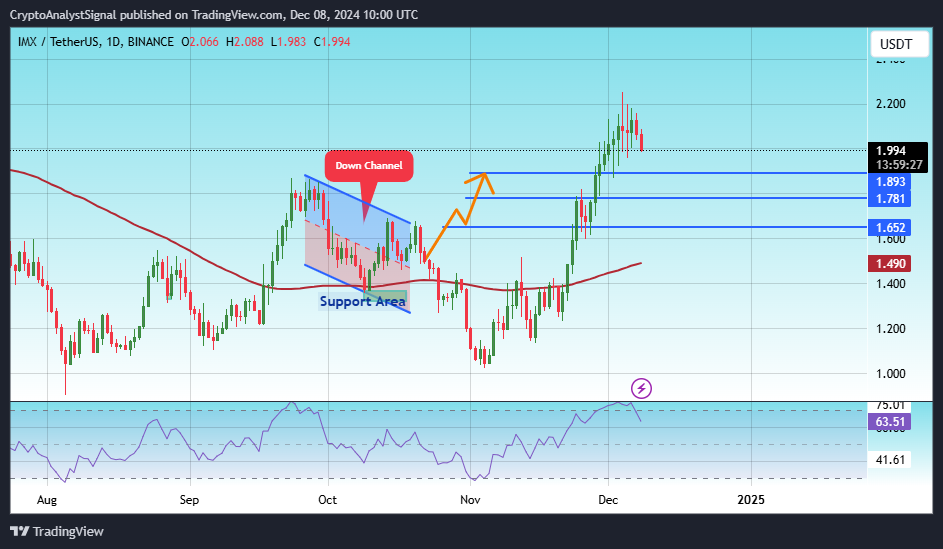Click the 1.400 price scale value
Screen dimensions: 943x549
point(891,284)
